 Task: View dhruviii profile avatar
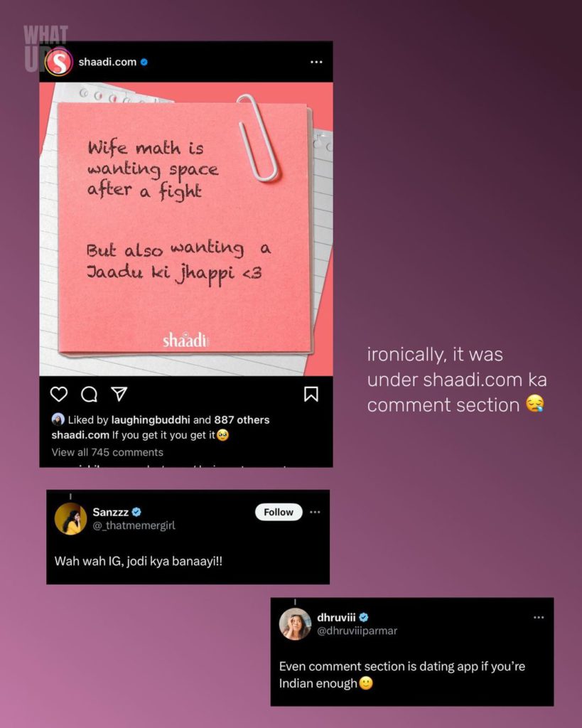pos(295,624)
